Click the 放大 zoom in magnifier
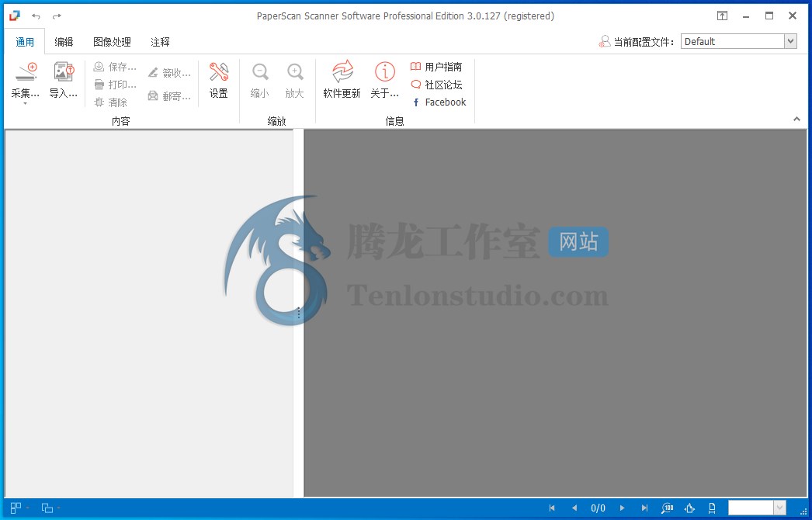This screenshot has width=812, height=520. tap(295, 72)
